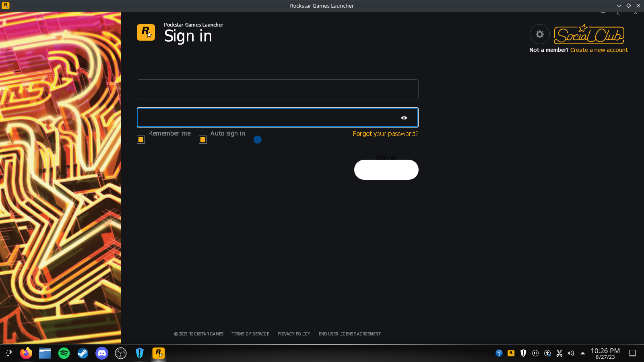This screenshot has height=362, width=644.
Task: Click the blue info icon in system tray
Action: tap(499, 353)
